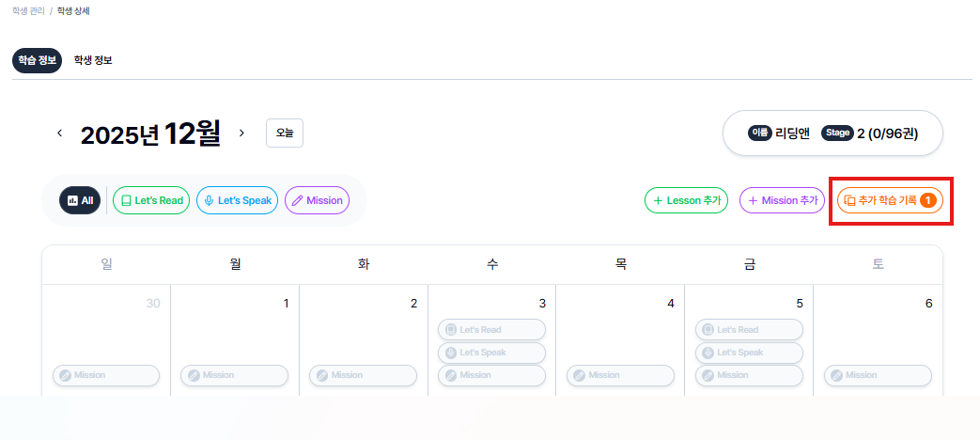Click the Lesson 추가 button
Image resolution: width=980 pixels, height=440 pixels.
click(686, 200)
